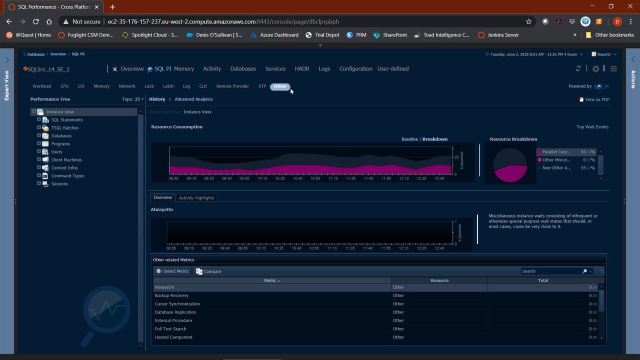Open a new browser tab
This screenshot has width=640, height=360.
point(112,7)
